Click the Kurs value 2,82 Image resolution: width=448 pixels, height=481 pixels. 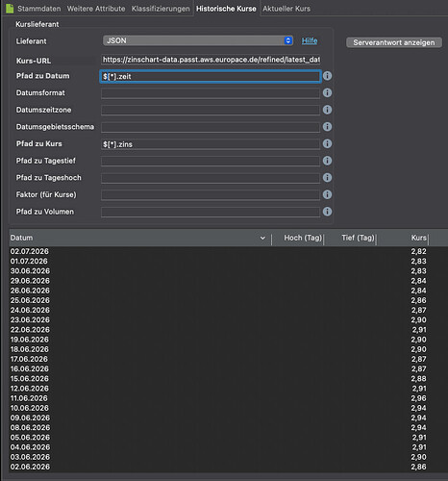coord(419,251)
